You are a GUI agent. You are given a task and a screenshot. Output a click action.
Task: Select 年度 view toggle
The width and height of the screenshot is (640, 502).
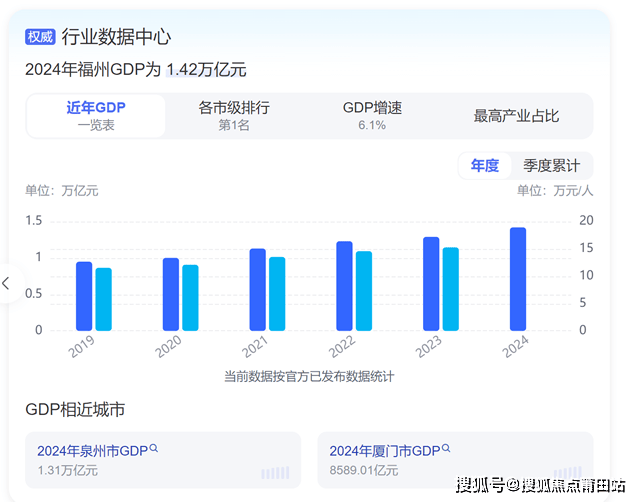coord(485,166)
